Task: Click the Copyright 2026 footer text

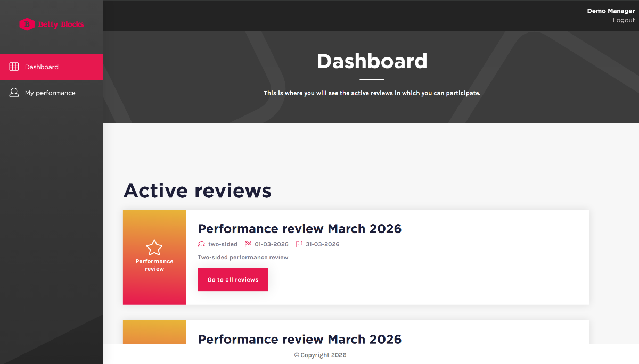Action: [x=321, y=355]
